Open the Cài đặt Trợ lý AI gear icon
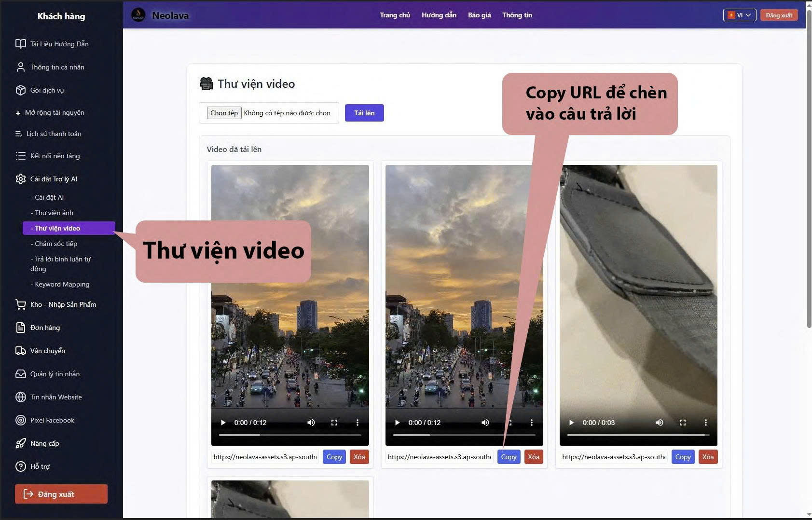This screenshot has width=812, height=520. pos(20,178)
